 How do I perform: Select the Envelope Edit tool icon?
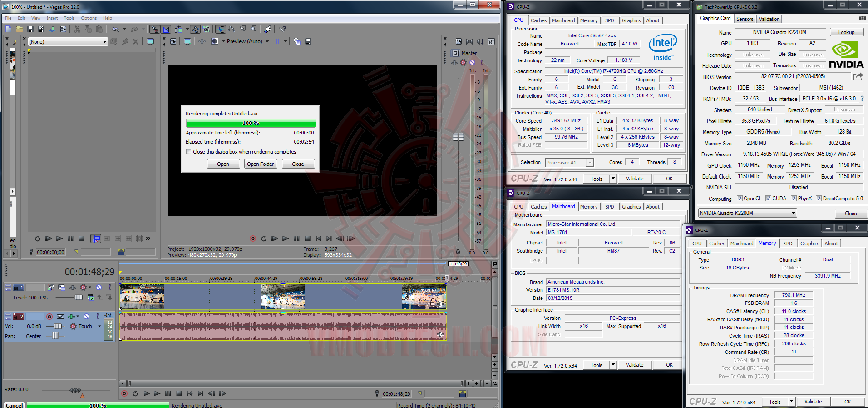(232, 29)
